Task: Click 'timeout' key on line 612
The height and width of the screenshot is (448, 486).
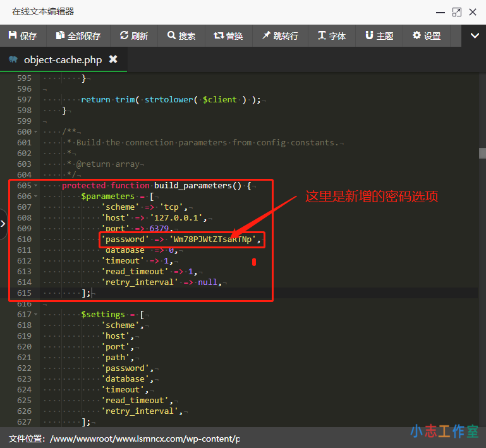Action: 123,261
